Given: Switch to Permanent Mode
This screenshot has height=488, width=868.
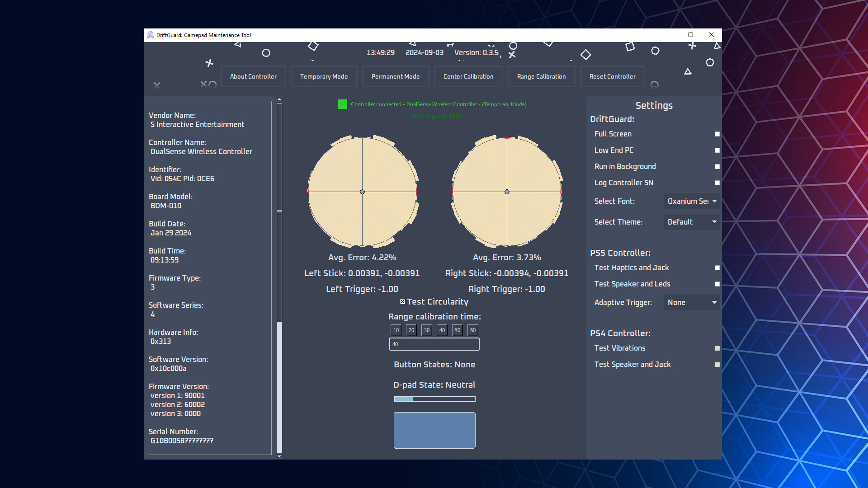Looking at the screenshot, I should 396,76.
